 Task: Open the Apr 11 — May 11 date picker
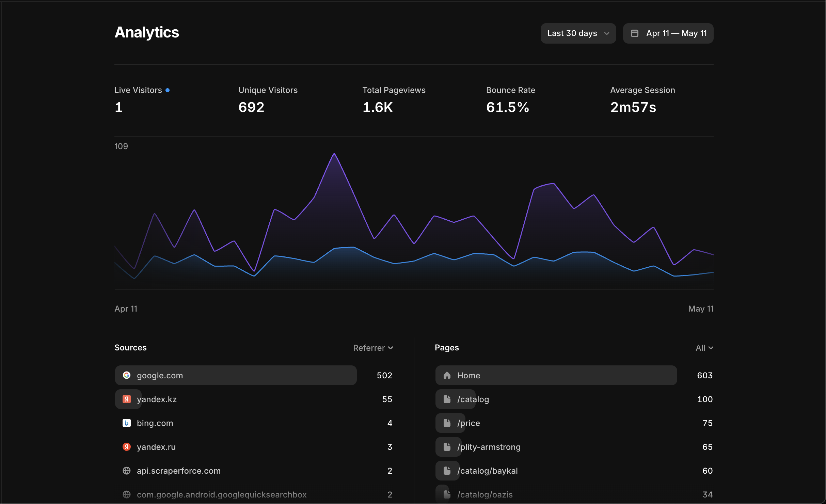tap(668, 33)
